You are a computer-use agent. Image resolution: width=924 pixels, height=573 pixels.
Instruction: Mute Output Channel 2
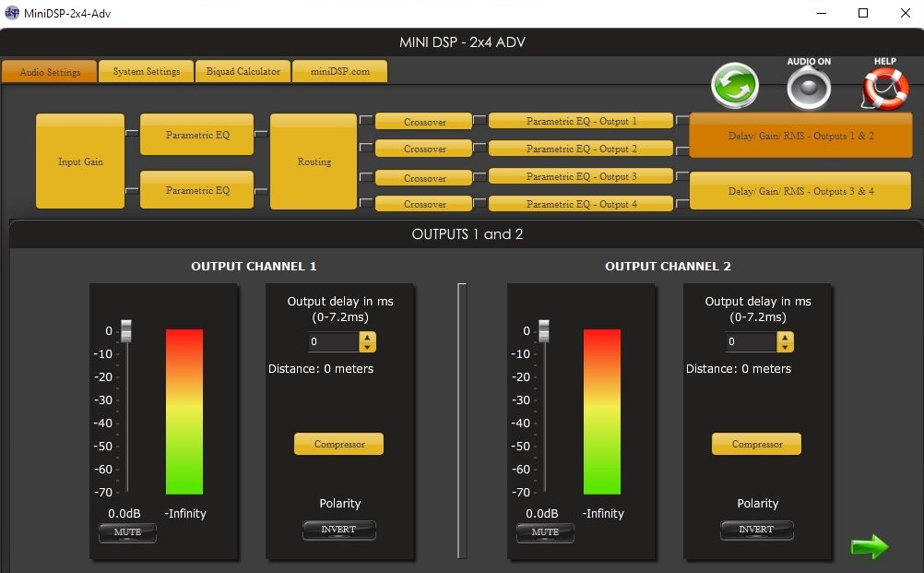click(x=545, y=532)
